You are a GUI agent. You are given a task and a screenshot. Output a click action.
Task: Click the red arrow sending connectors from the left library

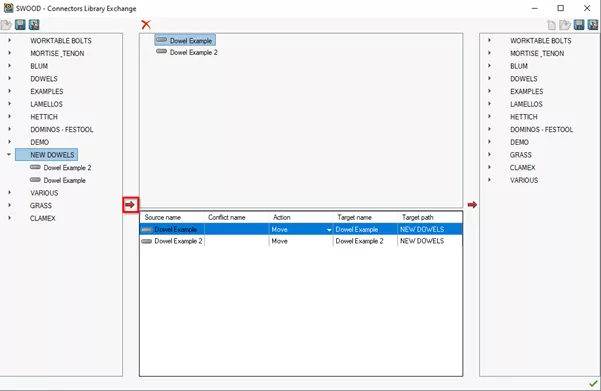130,205
